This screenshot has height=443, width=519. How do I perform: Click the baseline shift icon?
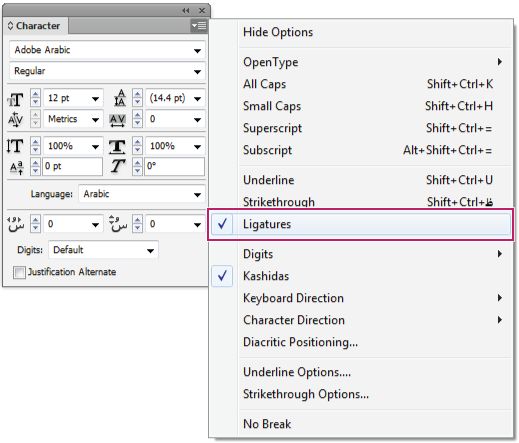click(x=16, y=167)
